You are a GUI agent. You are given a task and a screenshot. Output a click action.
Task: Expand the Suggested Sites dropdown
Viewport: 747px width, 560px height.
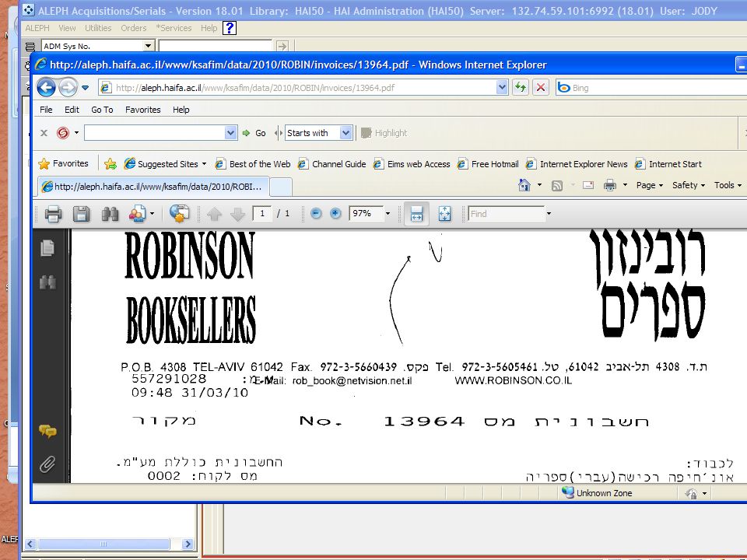[205, 164]
